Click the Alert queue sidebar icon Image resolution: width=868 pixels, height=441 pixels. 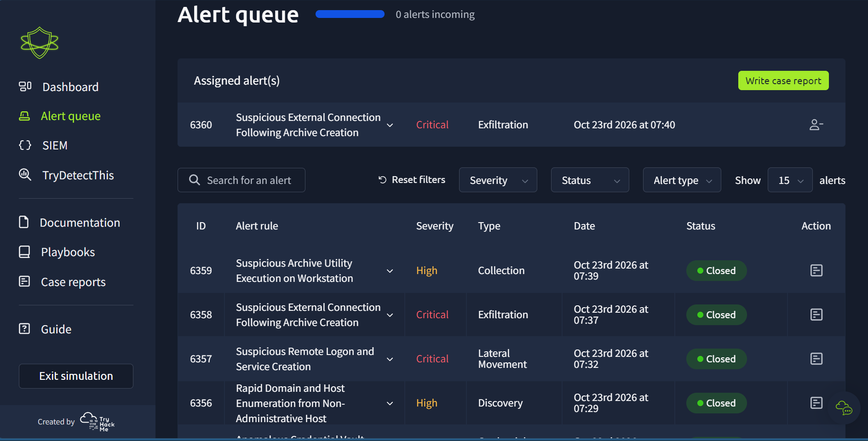24,116
